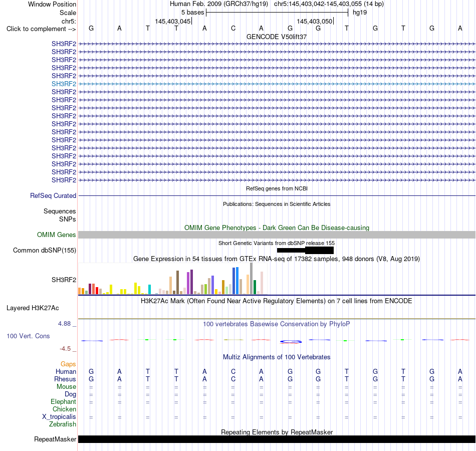Click the RepeatMasker track label
This screenshot has width=476, height=451.
point(55,439)
